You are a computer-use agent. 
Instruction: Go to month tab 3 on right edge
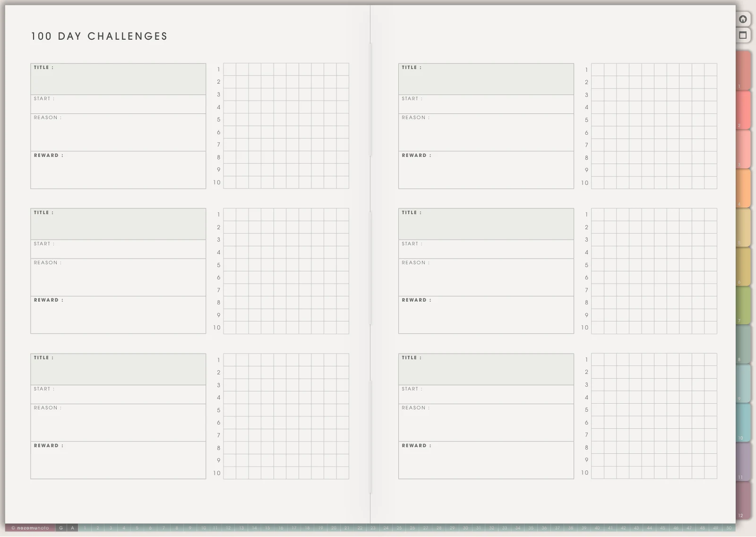743,149
